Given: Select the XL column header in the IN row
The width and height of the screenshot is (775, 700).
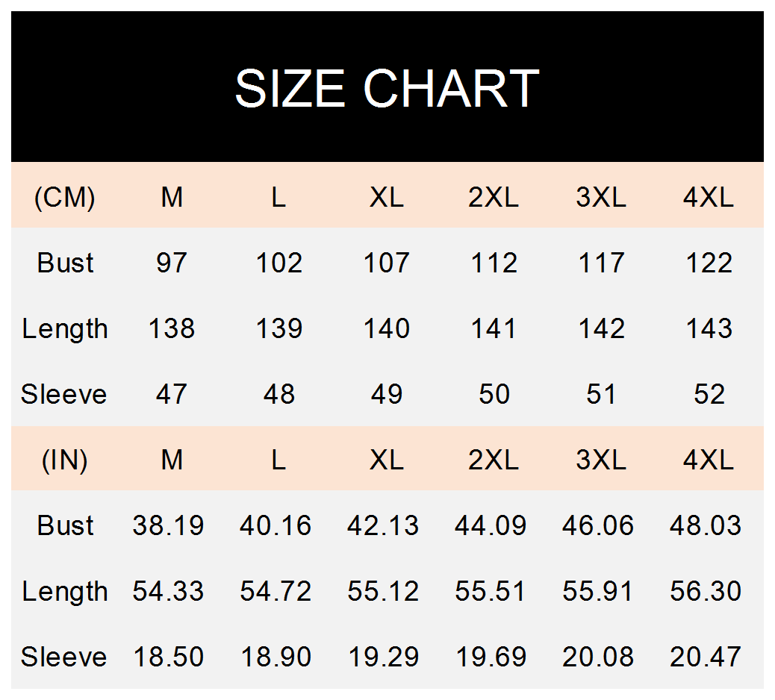Looking at the screenshot, I should (x=387, y=460).
